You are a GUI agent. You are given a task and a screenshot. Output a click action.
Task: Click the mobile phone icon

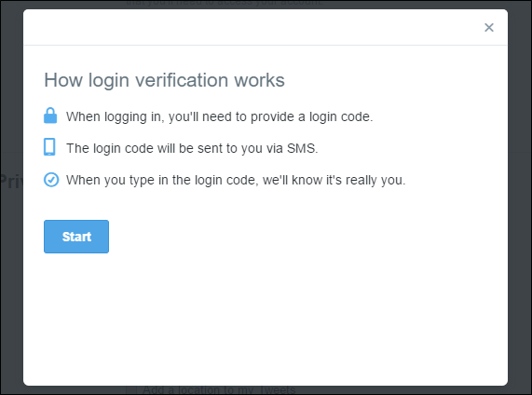coord(49,146)
